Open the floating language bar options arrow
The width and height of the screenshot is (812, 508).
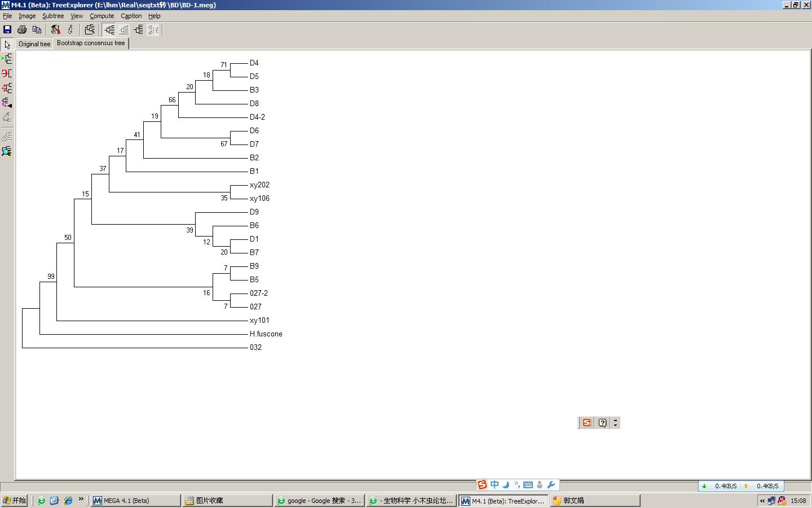coord(615,423)
